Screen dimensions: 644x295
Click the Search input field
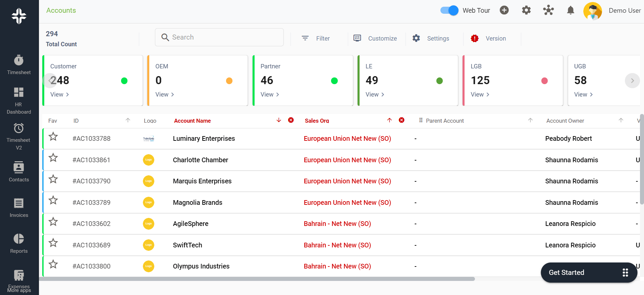pos(219,37)
